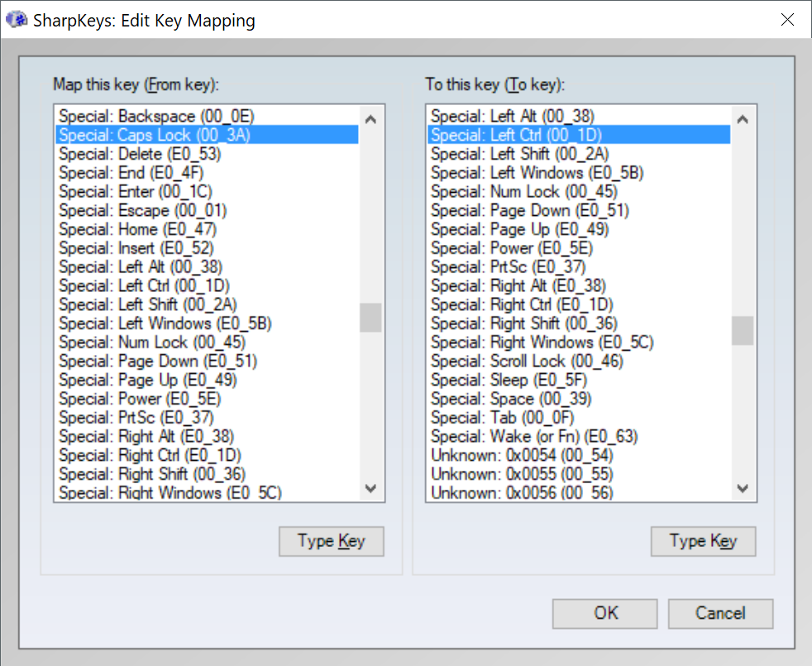Select Right Windows (E0_5C) in To key list
The height and width of the screenshot is (666, 812).
pos(579,342)
